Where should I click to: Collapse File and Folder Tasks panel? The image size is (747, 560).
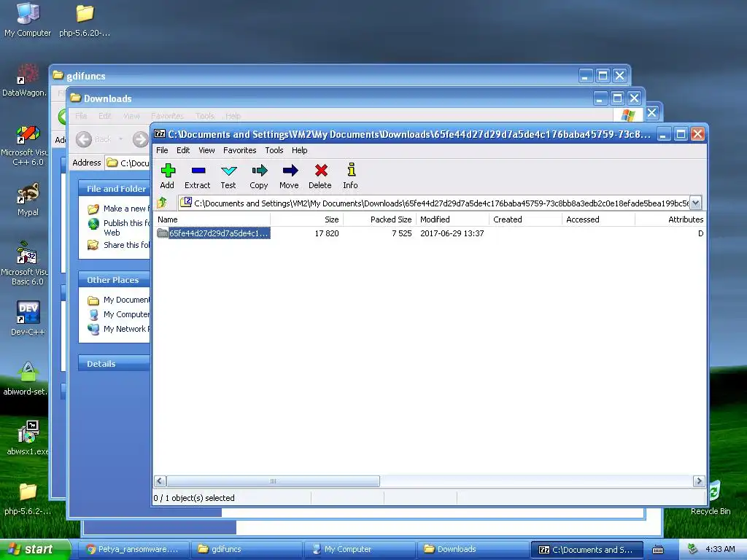click(x=115, y=189)
